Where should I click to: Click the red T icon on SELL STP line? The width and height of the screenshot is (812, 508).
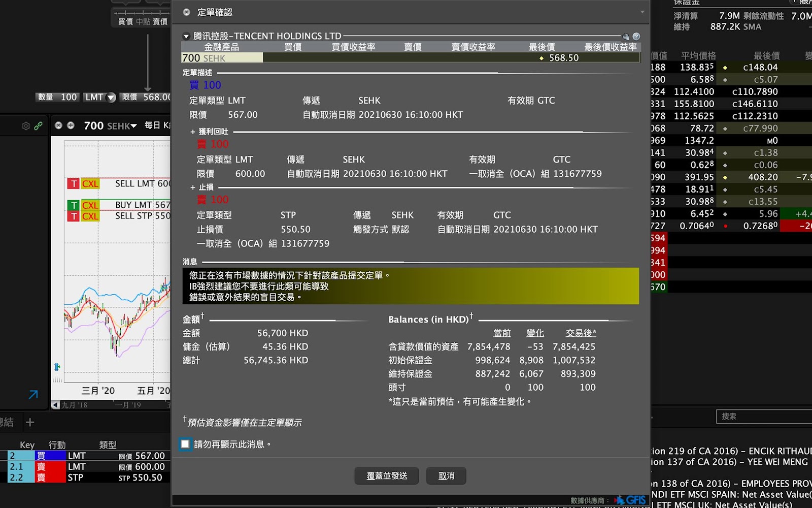click(x=74, y=216)
